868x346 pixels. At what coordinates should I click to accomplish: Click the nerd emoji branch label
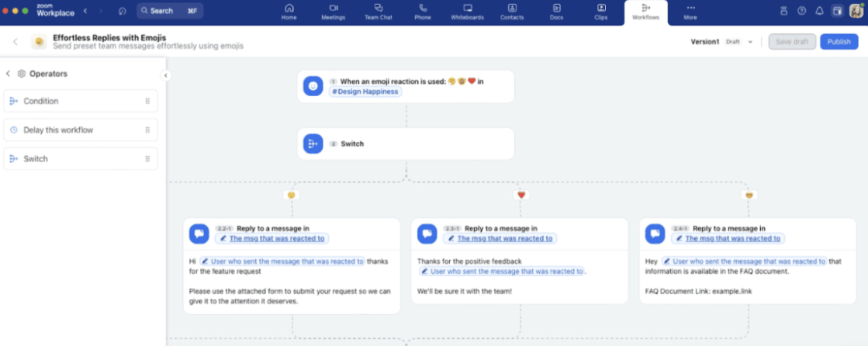(749, 195)
